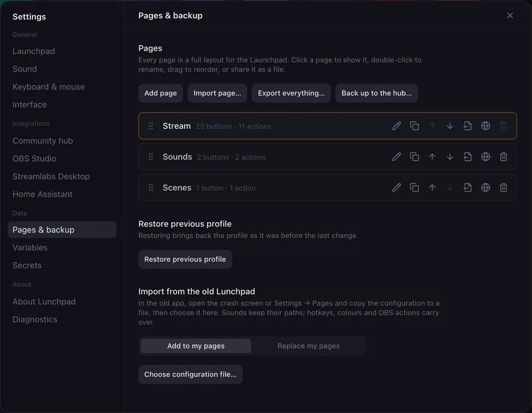Move the Stream page down
The image size is (532, 413).
pos(450,126)
